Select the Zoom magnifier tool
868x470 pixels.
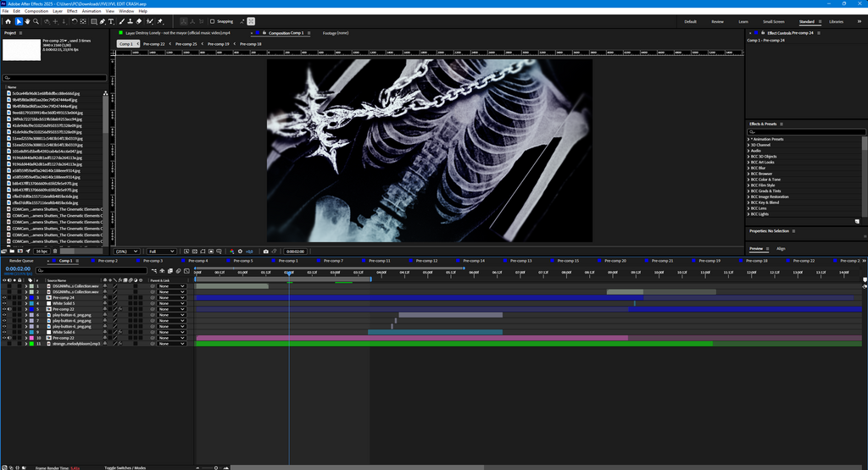pos(36,21)
